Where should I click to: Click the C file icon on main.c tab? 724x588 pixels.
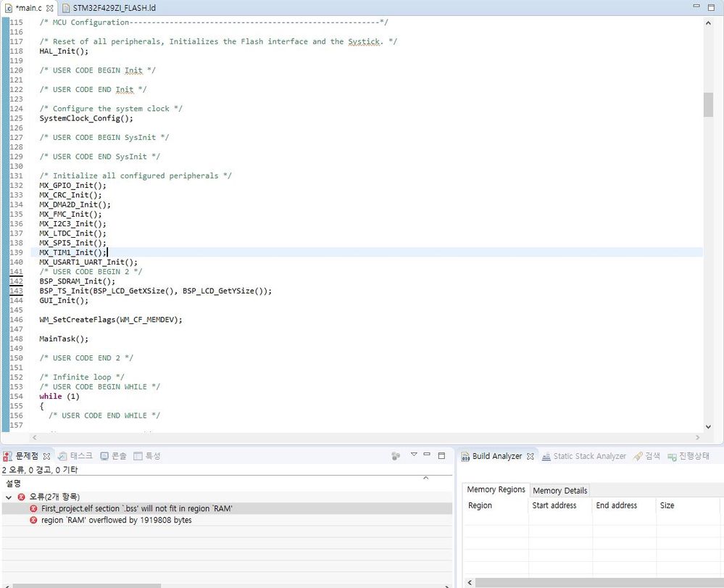click(8, 8)
